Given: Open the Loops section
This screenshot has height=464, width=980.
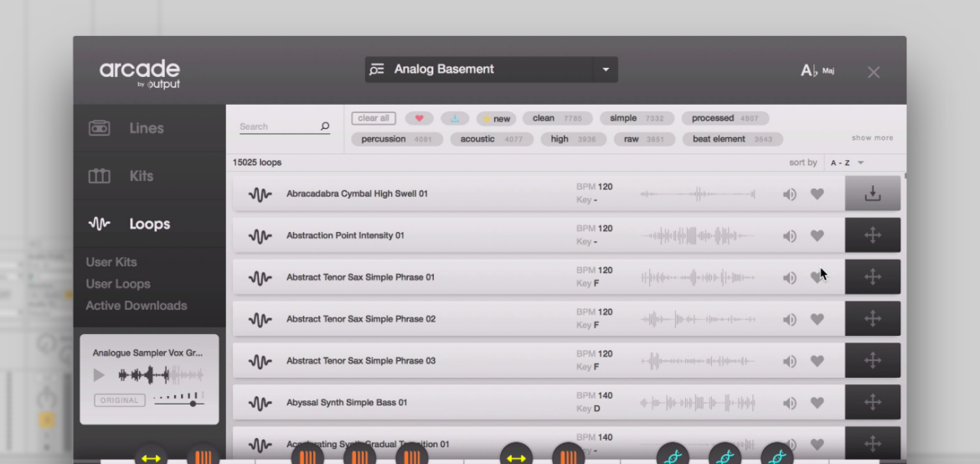Looking at the screenshot, I should [149, 224].
